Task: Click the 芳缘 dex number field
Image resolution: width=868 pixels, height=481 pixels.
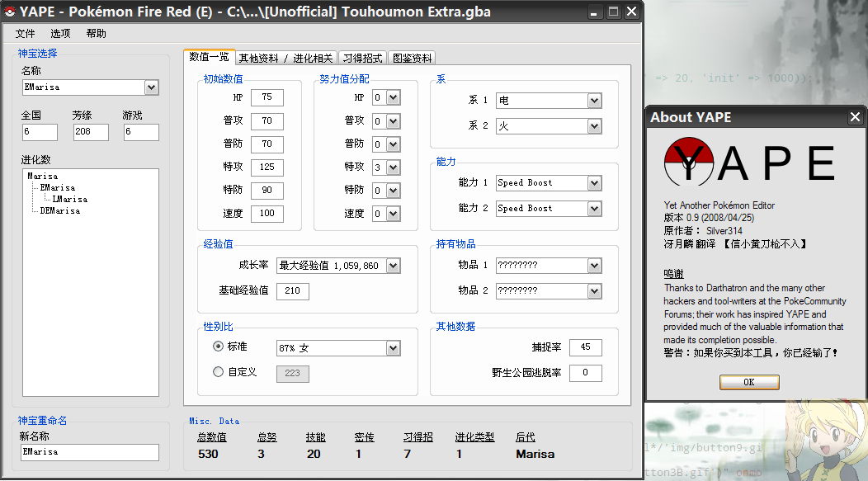Action: 91,132
